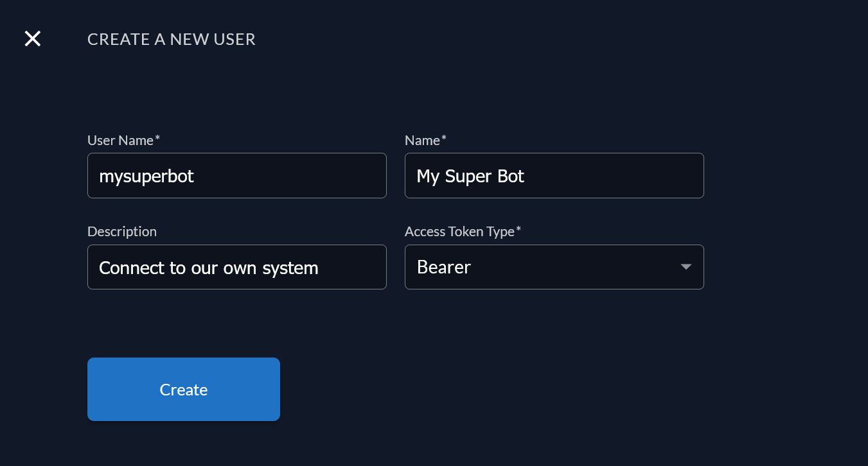This screenshot has width=868, height=466.
Task: Select the Bearer value in Access Token Type
Action: click(444, 267)
